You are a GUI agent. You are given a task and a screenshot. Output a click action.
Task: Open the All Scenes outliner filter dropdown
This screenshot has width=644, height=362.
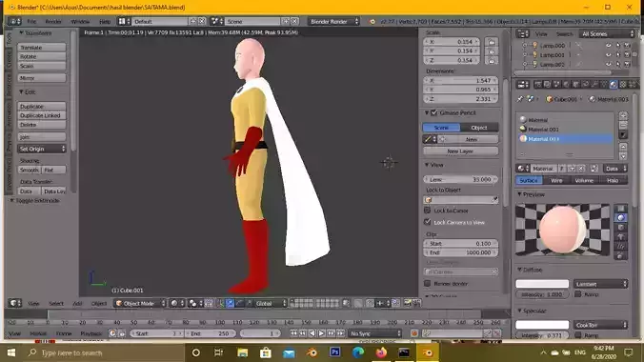point(607,33)
